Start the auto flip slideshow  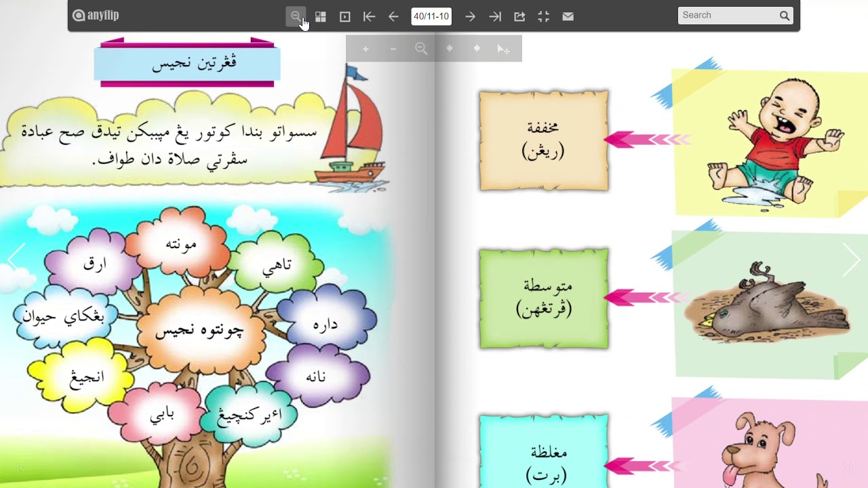(345, 16)
